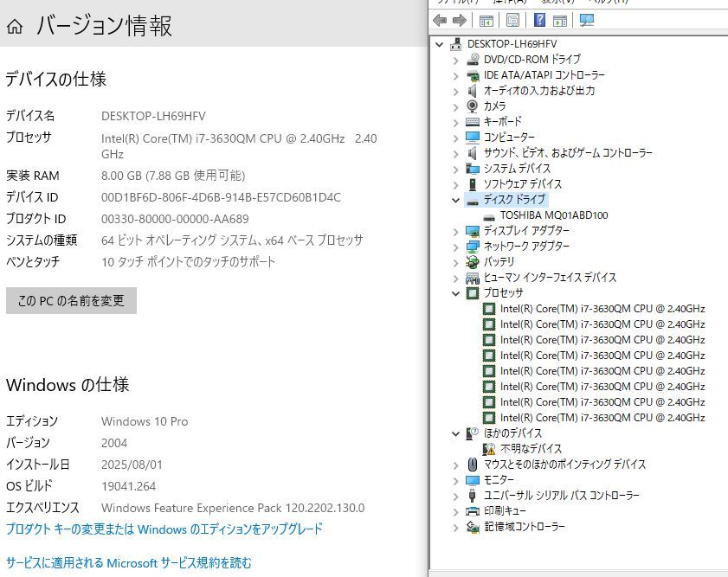This screenshot has width=728, height=577.
Task: Select the 不明なデバイス label
Action: pyautogui.click(x=532, y=448)
